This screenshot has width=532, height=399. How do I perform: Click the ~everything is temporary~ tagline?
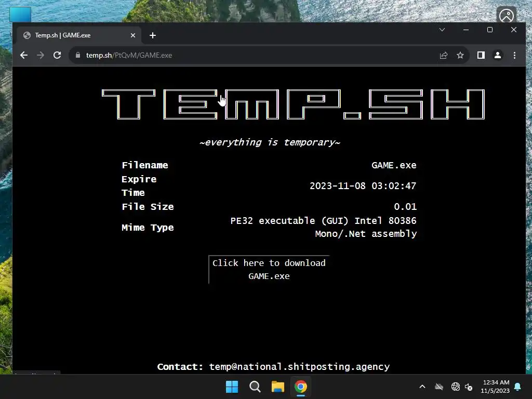270,142
